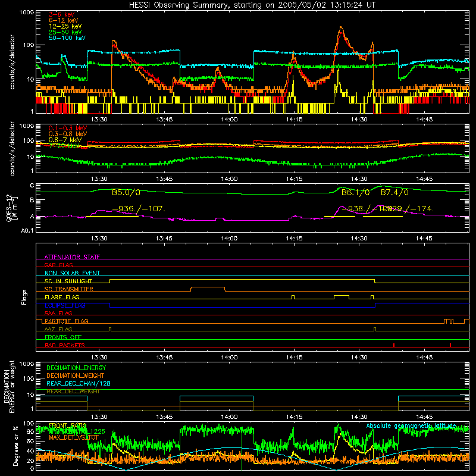Click the FRONT_RATIO legend label
The image size is (476, 476).
pyautogui.click(x=67, y=425)
